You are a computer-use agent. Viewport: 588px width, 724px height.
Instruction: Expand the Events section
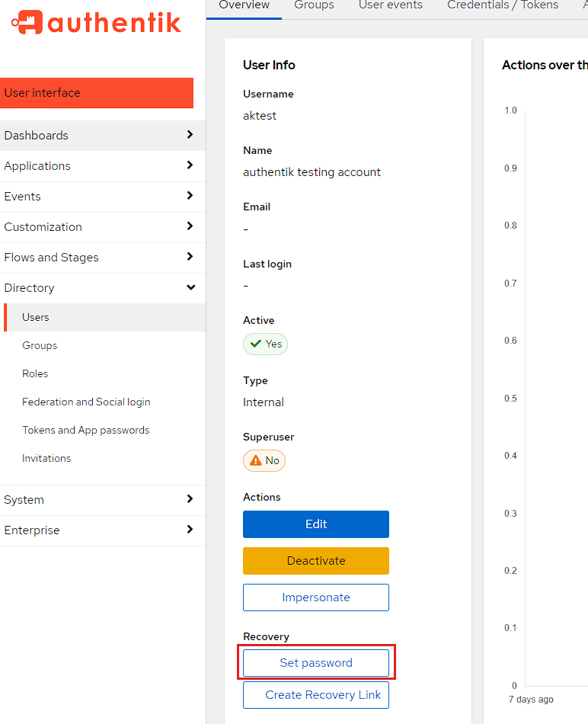point(102,197)
